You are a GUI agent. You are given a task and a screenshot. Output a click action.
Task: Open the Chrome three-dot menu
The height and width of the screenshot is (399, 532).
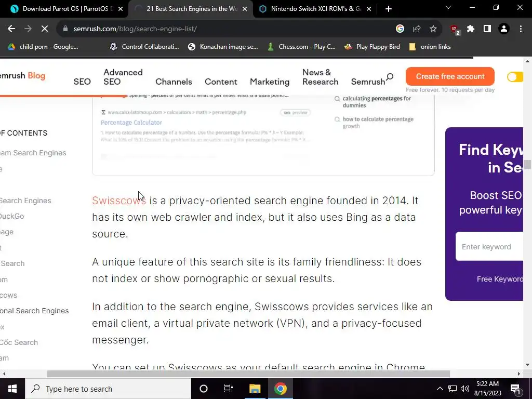[521, 29]
